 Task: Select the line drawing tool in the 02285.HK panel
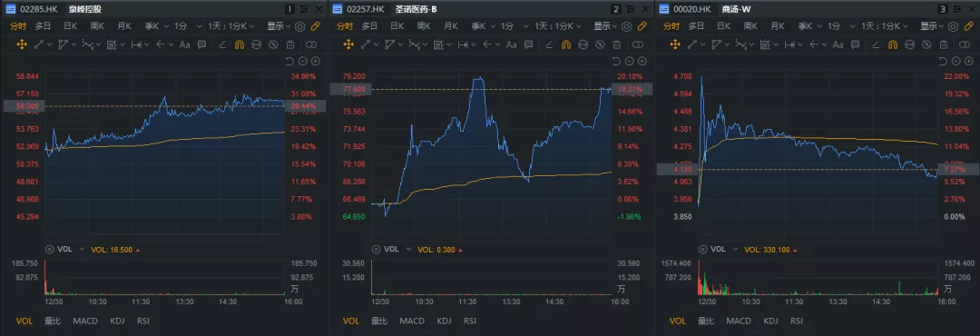tap(39, 44)
